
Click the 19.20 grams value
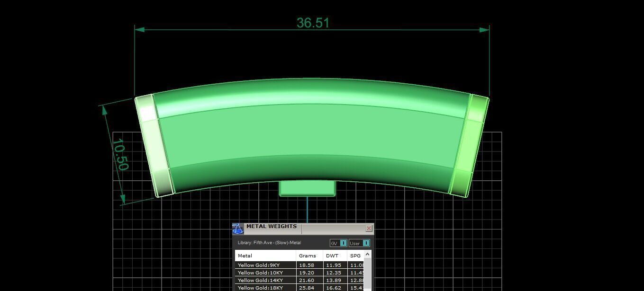pyautogui.click(x=307, y=273)
